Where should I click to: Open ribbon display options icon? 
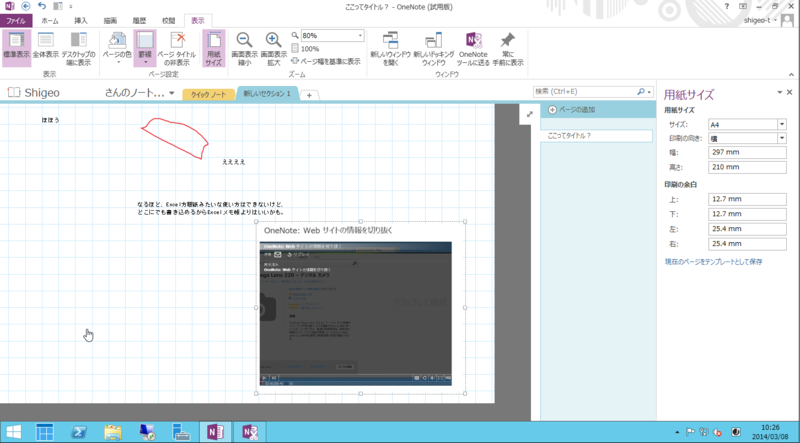coord(743,7)
